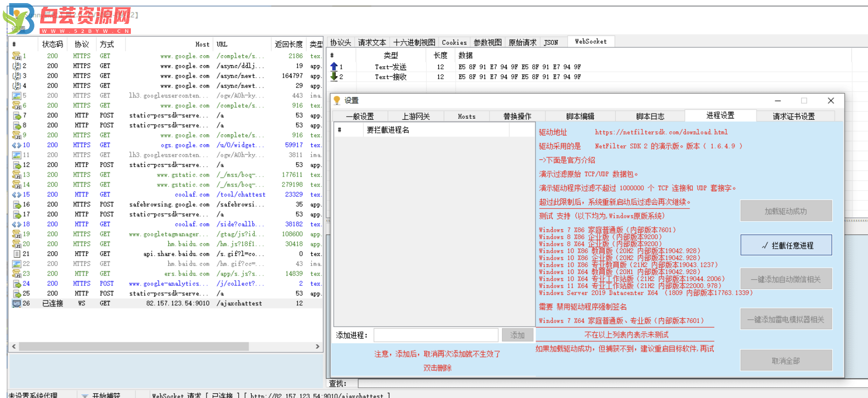Open the Hosts settings tab

[467, 117]
